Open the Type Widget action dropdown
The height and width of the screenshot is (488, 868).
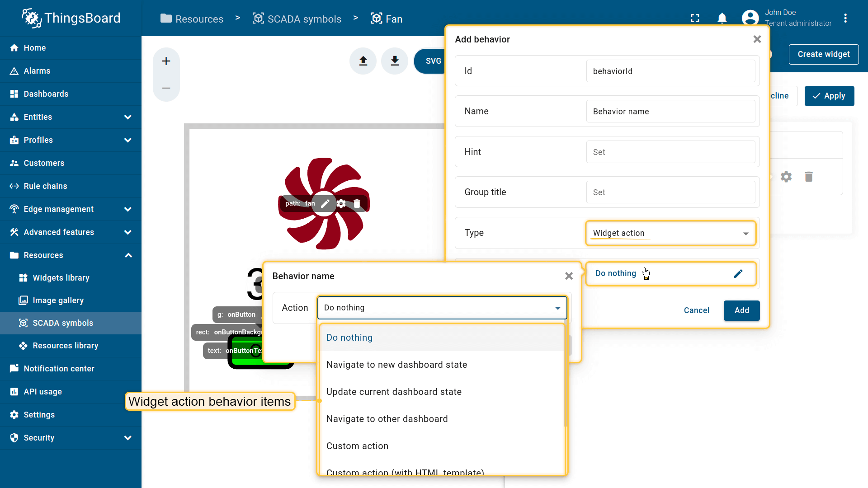point(670,233)
